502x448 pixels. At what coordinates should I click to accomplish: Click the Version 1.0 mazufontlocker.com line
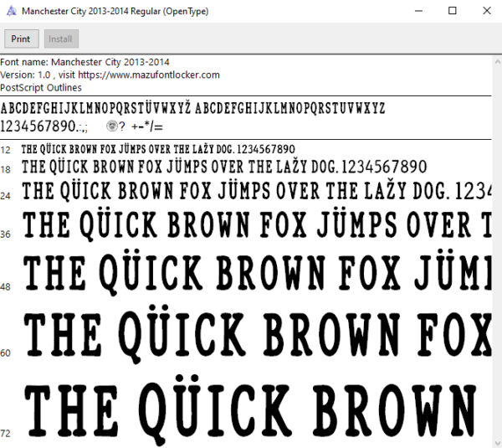[x=110, y=75]
